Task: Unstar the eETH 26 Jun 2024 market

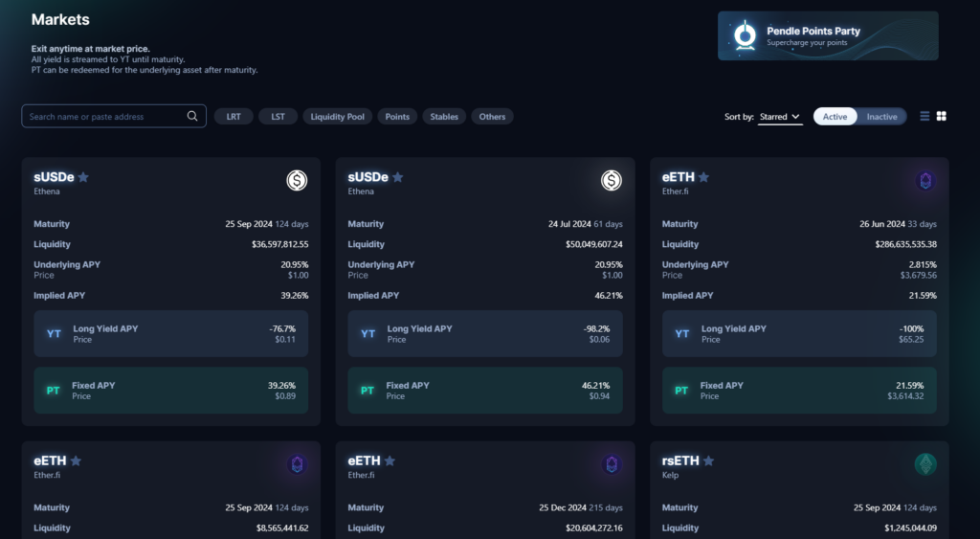Action: [x=703, y=177]
